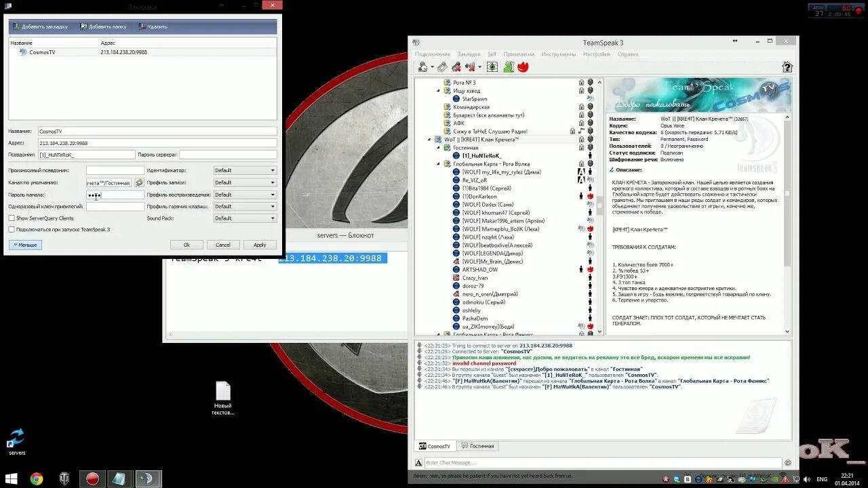Open dropdown arrow next to speaker mute icon

click(479, 67)
